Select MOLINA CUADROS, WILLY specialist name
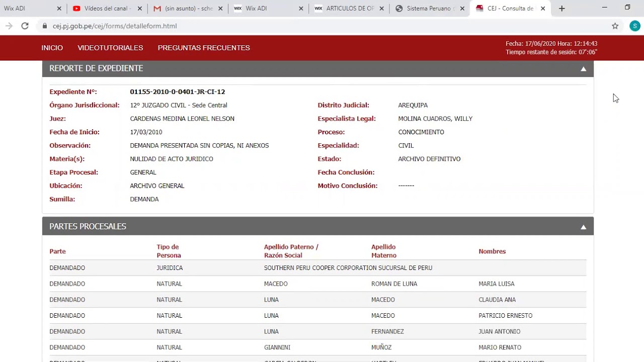Screen dimensions: 644x362 (x=435, y=119)
